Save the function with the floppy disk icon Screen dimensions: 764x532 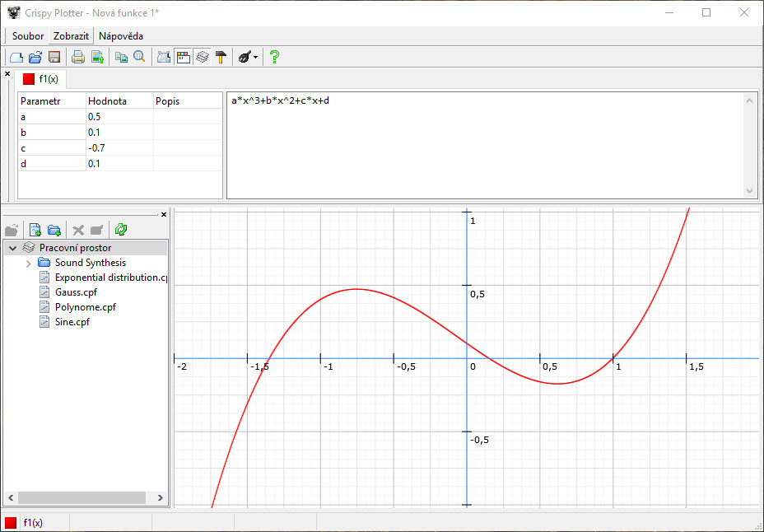coord(54,57)
